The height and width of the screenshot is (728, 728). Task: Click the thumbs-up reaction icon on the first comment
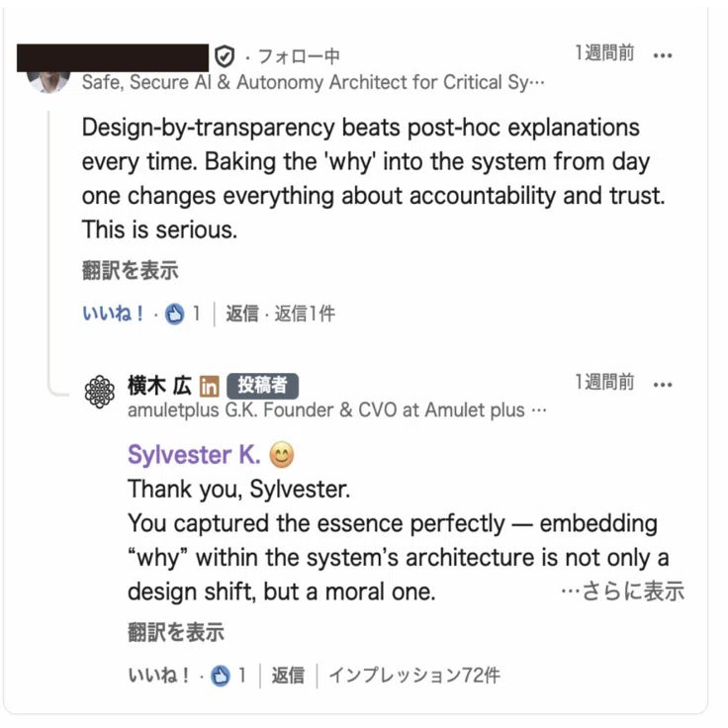click(175, 314)
